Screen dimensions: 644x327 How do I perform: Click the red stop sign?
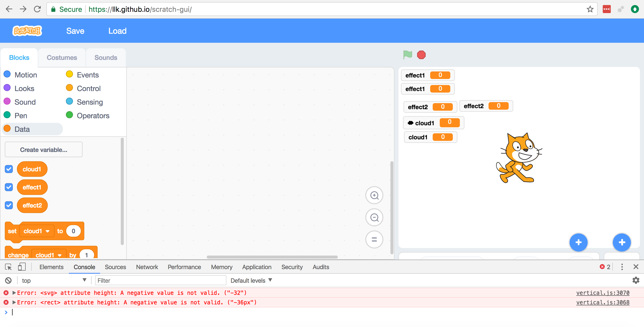click(421, 55)
